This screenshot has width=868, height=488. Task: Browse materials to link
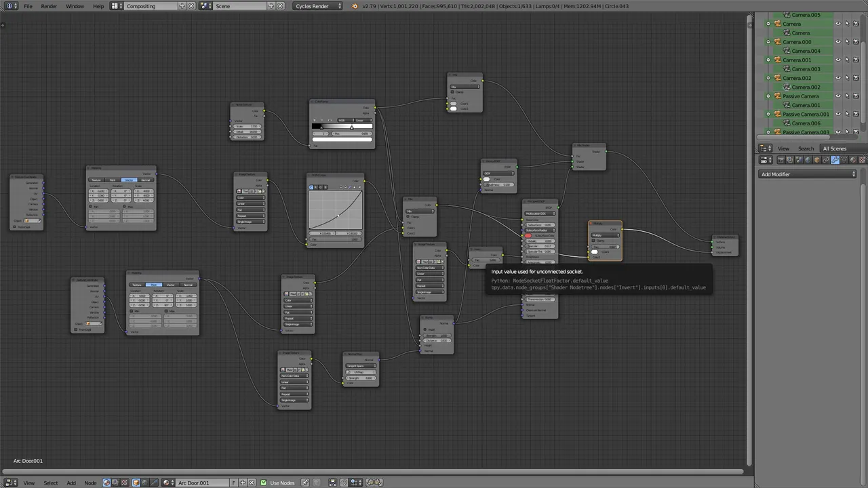coord(167,483)
